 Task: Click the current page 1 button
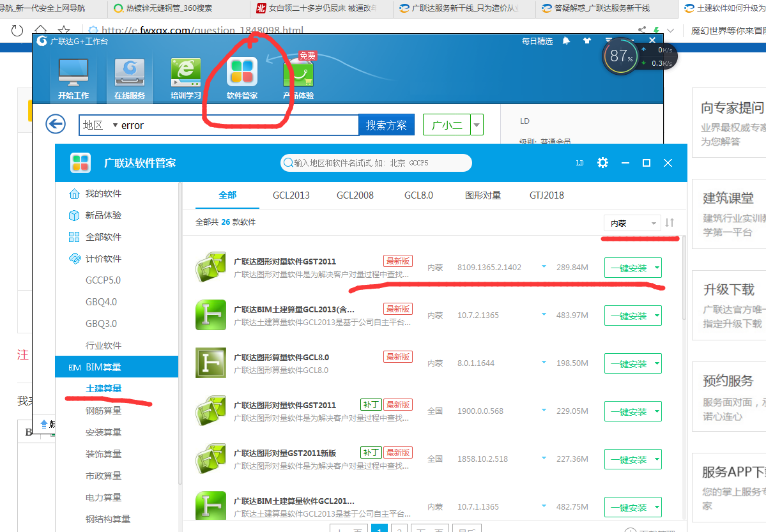point(379,528)
